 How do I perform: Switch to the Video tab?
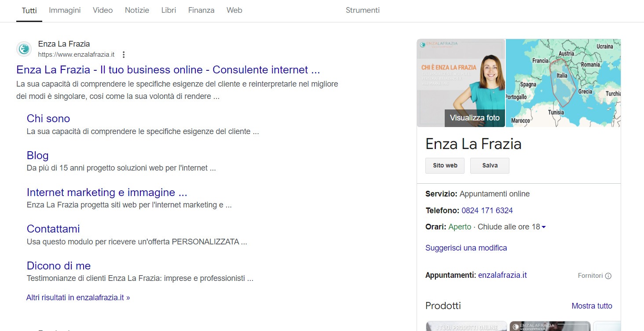point(102,10)
